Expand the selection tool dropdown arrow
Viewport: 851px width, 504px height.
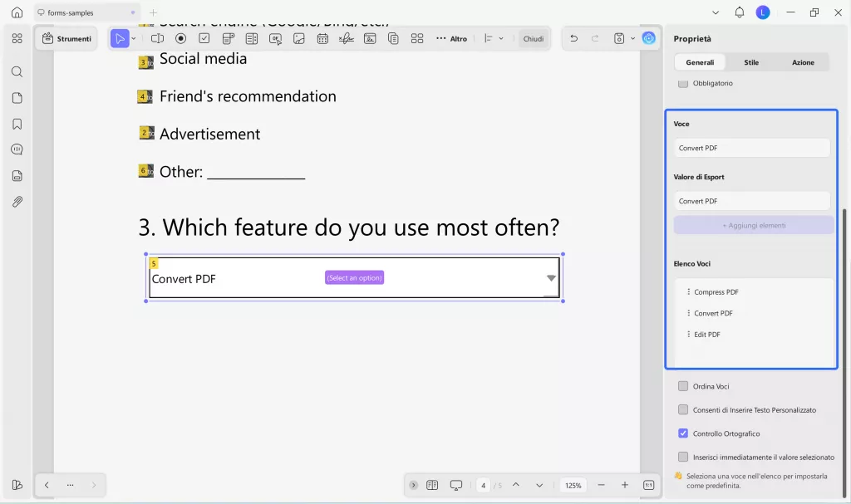134,38
